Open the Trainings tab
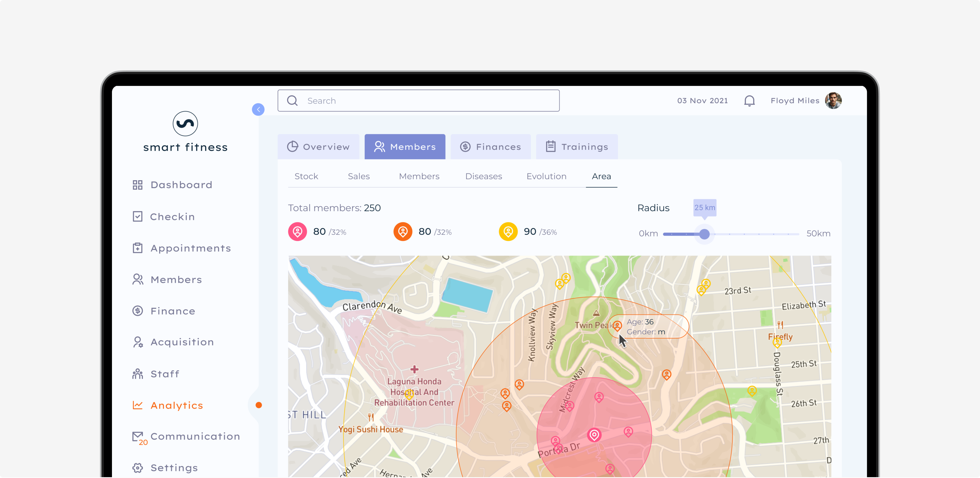The image size is (980, 478). pos(577,147)
